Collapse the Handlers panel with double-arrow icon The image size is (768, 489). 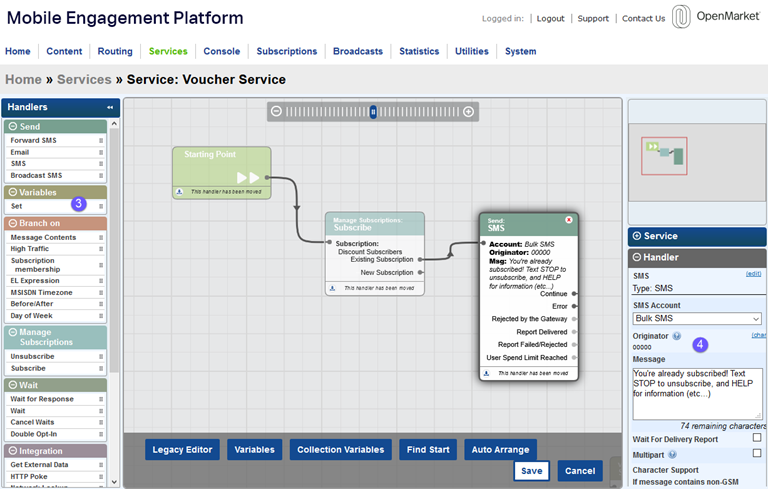tap(110, 107)
